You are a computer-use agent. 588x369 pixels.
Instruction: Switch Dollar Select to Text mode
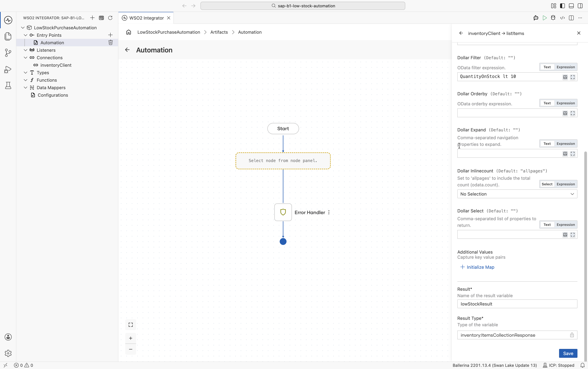[x=547, y=225]
